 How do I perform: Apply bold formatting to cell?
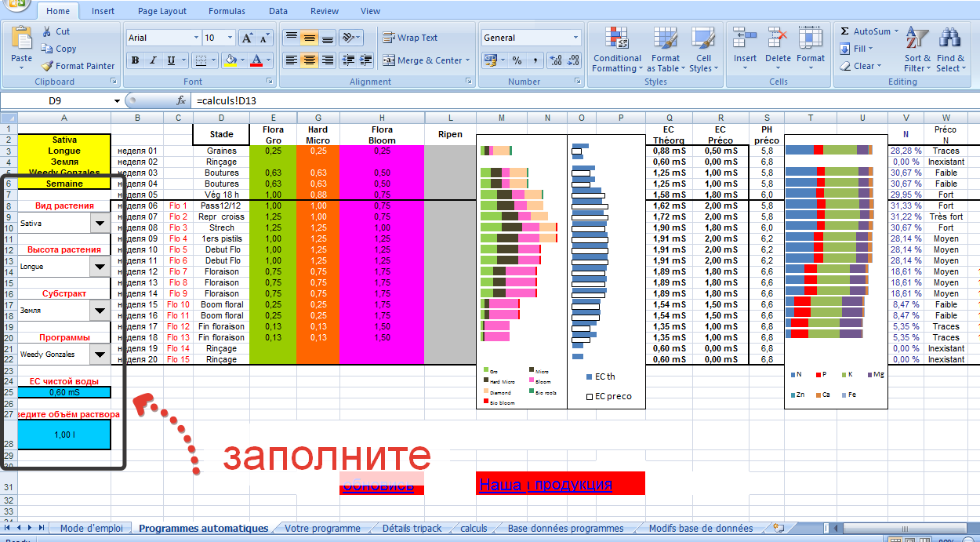click(135, 60)
